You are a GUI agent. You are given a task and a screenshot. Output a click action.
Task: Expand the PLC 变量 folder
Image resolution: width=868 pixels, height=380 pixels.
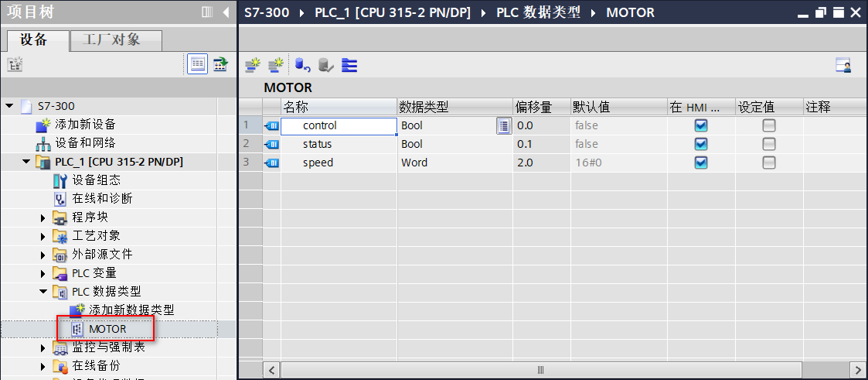click(x=44, y=273)
